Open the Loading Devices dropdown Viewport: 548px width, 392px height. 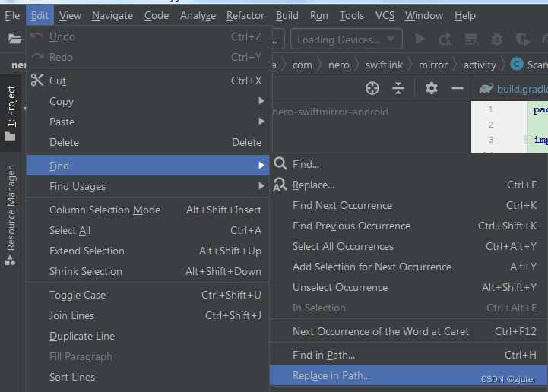coord(347,40)
